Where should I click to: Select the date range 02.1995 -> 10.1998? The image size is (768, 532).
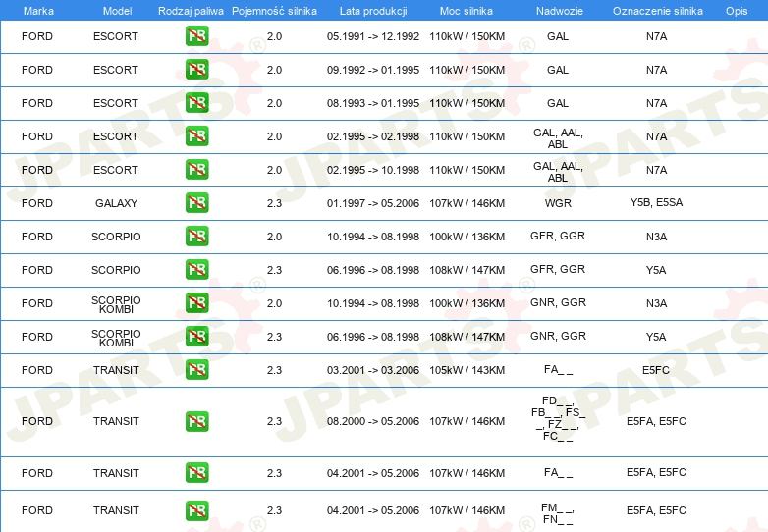[373, 170]
